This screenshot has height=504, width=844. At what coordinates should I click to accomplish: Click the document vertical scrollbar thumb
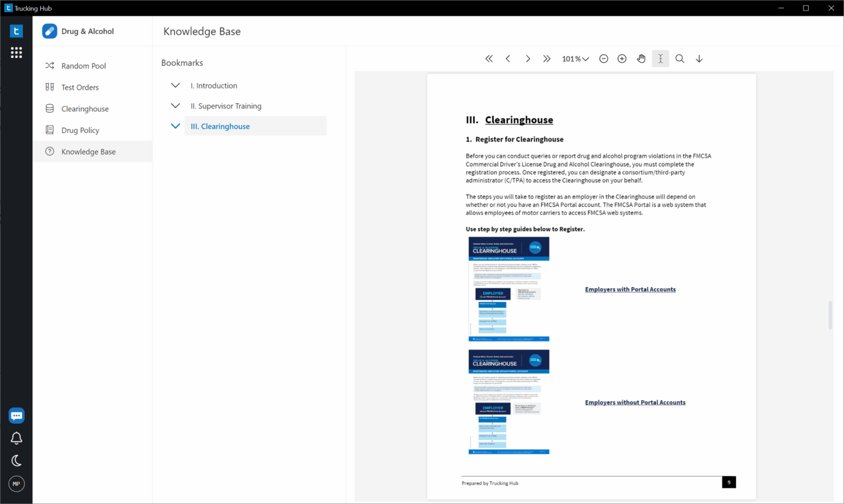(830, 315)
